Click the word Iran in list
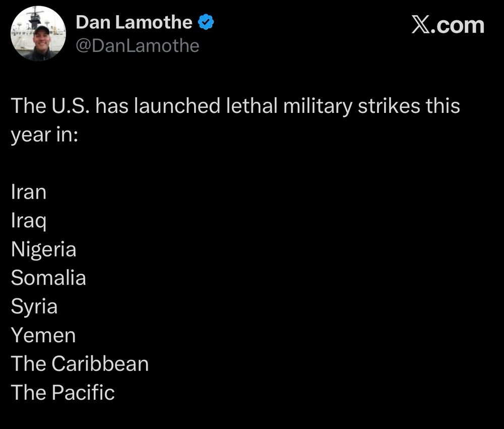The height and width of the screenshot is (429, 504). [29, 192]
